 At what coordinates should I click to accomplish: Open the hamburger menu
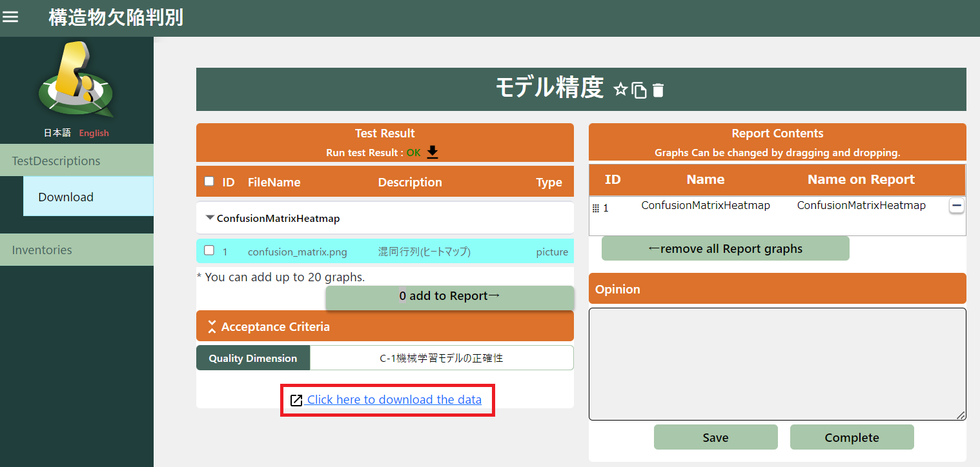[11, 17]
